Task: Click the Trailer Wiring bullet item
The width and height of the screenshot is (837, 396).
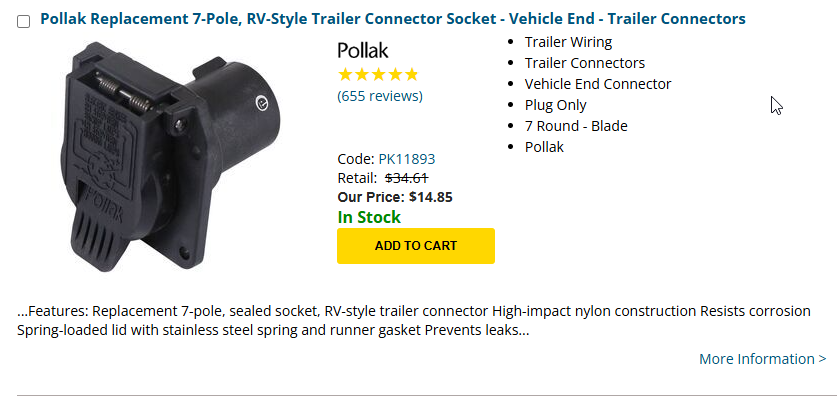Action: click(568, 42)
